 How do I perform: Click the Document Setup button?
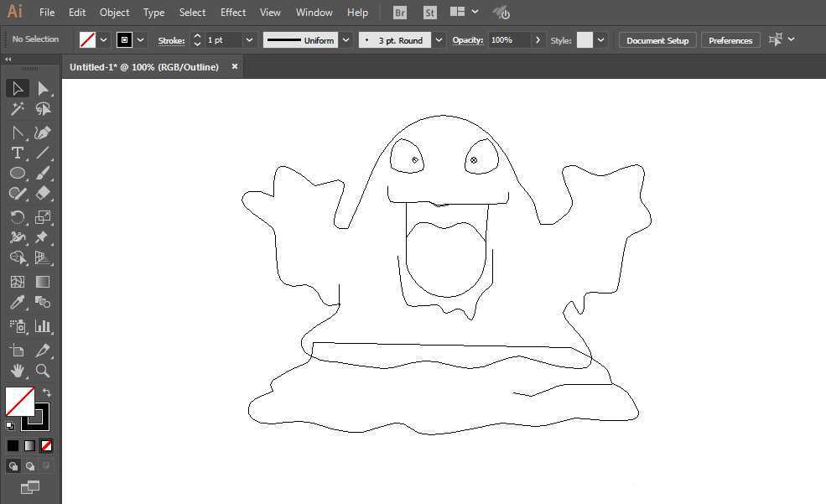(657, 40)
